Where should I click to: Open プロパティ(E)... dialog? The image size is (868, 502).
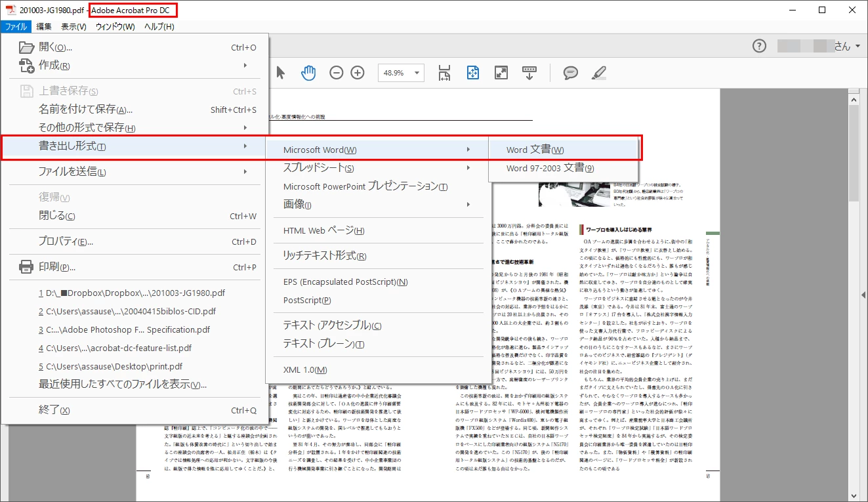(134, 241)
